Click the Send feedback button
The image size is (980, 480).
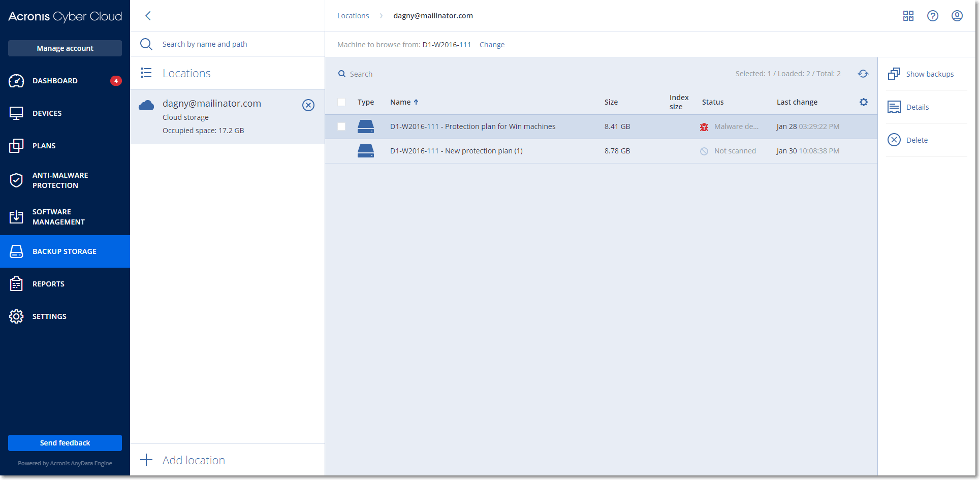point(65,443)
